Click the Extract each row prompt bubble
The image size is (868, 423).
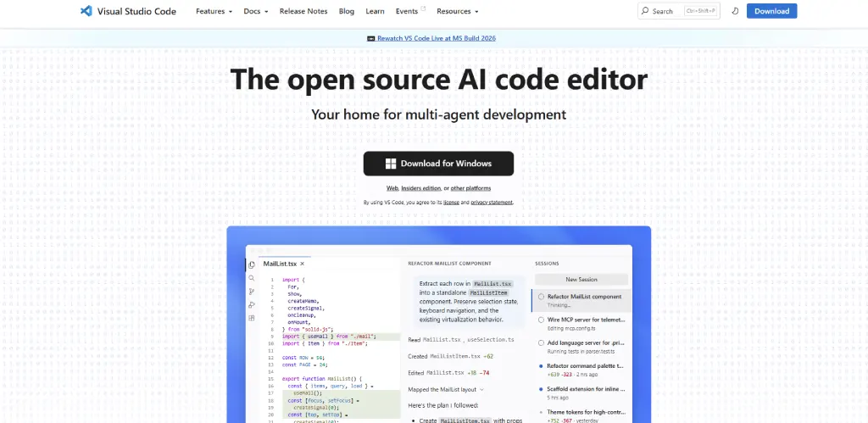tap(469, 301)
